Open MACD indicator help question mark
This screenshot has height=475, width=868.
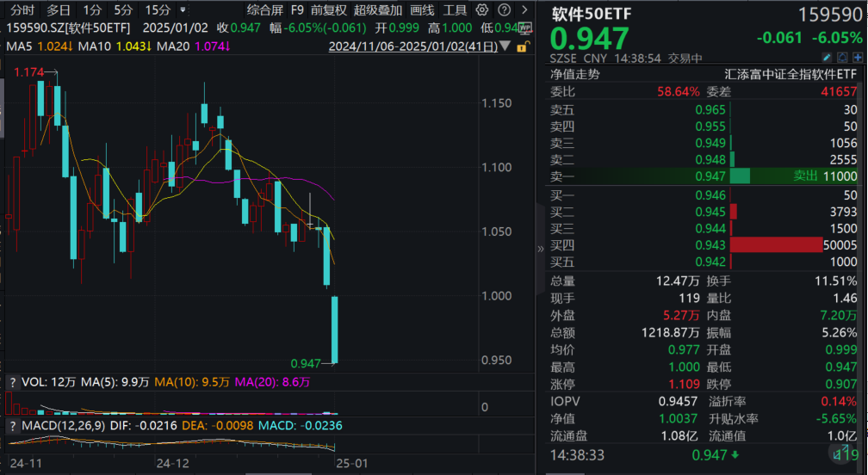(x=12, y=426)
